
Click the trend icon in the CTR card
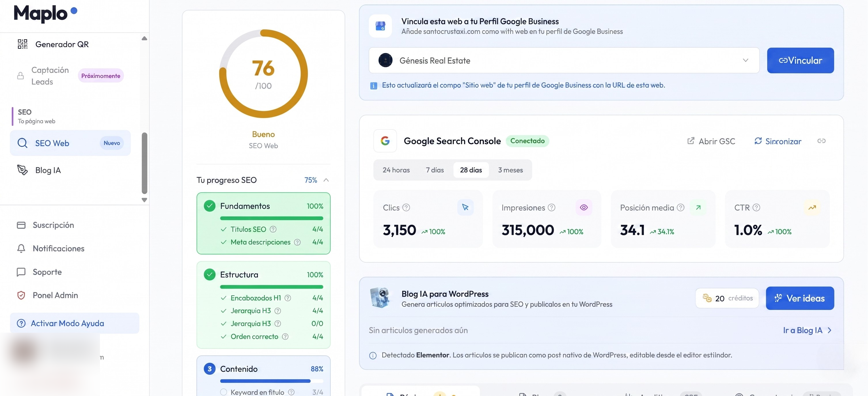[x=812, y=207]
